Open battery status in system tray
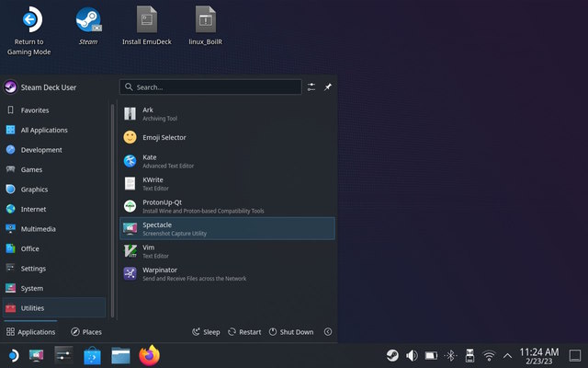This screenshot has height=368, width=588. point(431,355)
